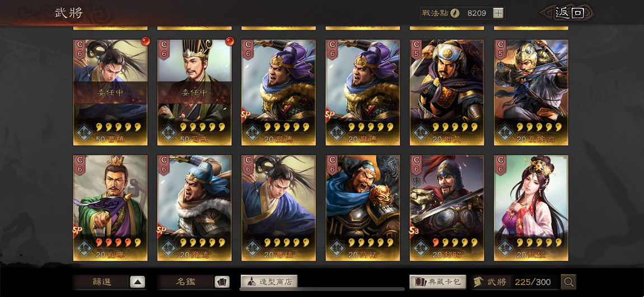The width and height of the screenshot is (644, 297).
Task: Click the 武將 count icon at bottom
Action: pyautogui.click(x=478, y=282)
